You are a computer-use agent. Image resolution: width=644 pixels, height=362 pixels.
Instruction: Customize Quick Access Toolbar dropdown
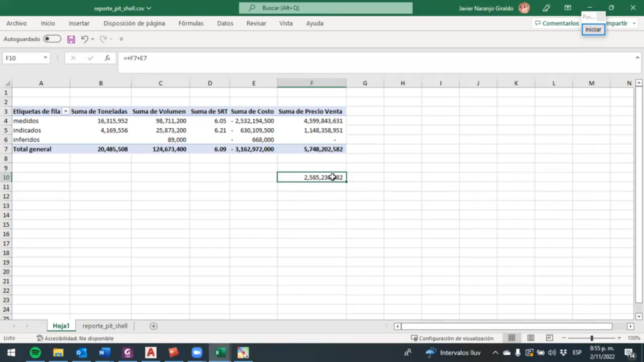(x=121, y=39)
